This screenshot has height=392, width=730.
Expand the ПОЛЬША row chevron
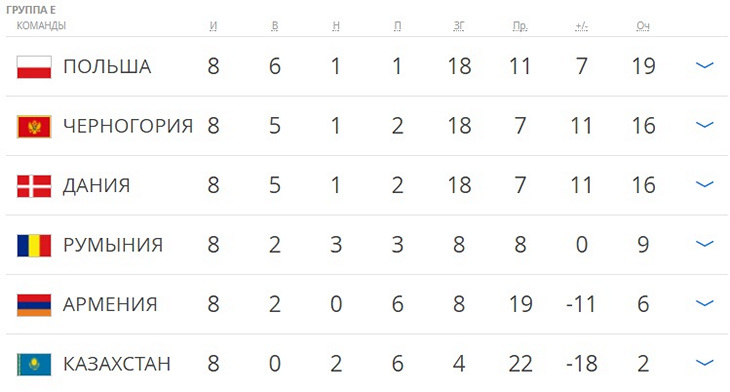(x=704, y=65)
